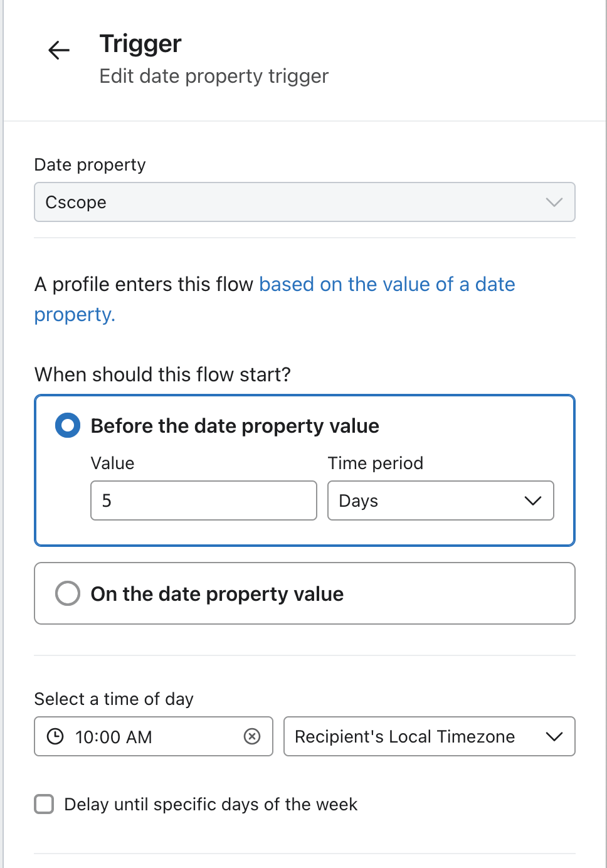Screen dimensions: 607x868
Task: Go back using the left arrow icon
Action: [x=59, y=50]
